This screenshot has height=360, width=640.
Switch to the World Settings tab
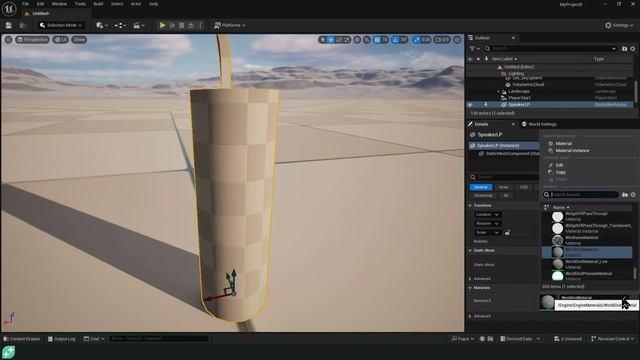[x=539, y=124]
